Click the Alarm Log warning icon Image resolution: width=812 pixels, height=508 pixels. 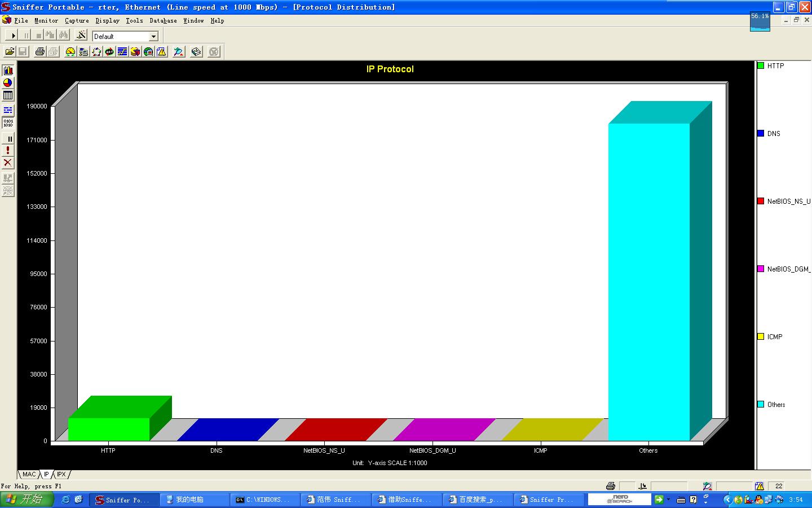point(162,52)
